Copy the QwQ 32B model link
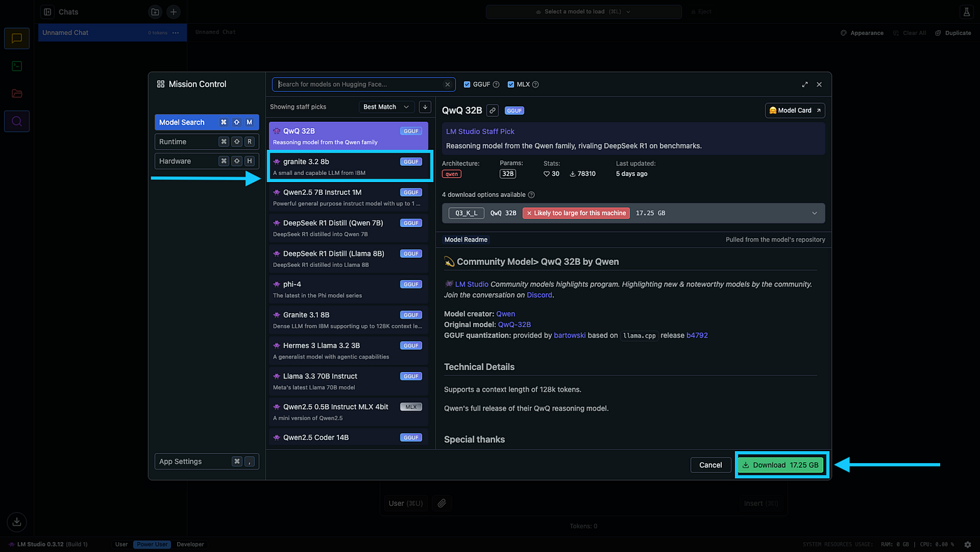This screenshot has width=980, height=552. coord(493,110)
